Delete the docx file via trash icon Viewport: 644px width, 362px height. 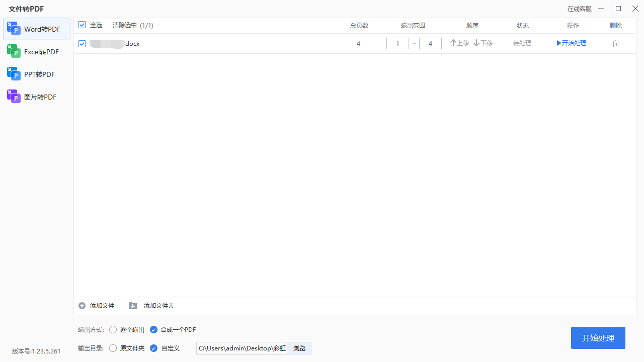(x=616, y=44)
